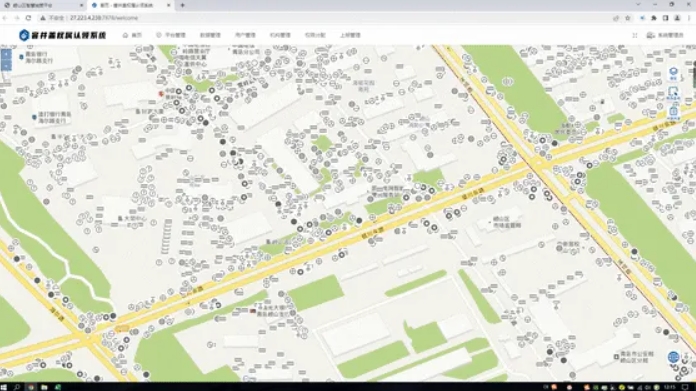Toggle fullscreen mode icon in header
This screenshot has width=696, height=391.
[x=635, y=35]
